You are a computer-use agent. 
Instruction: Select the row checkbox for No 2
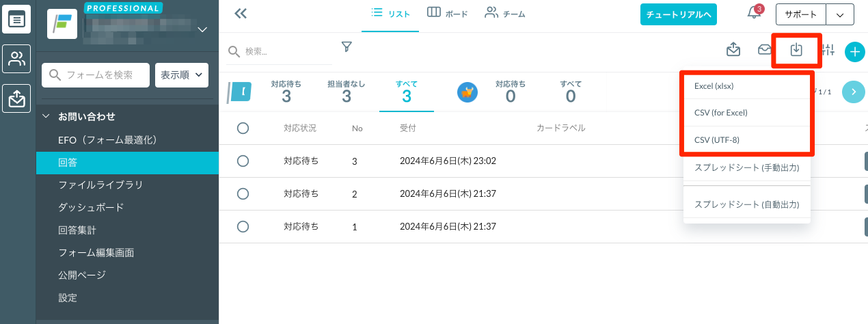click(x=243, y=194)
